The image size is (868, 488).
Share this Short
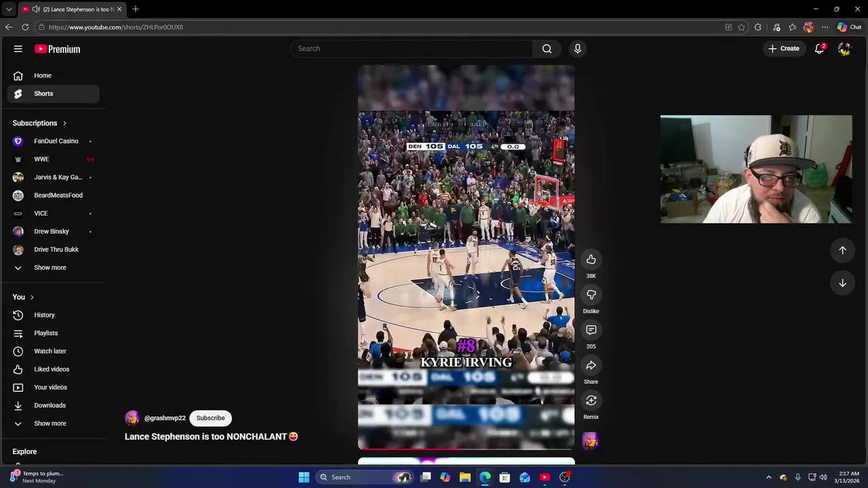591,365
